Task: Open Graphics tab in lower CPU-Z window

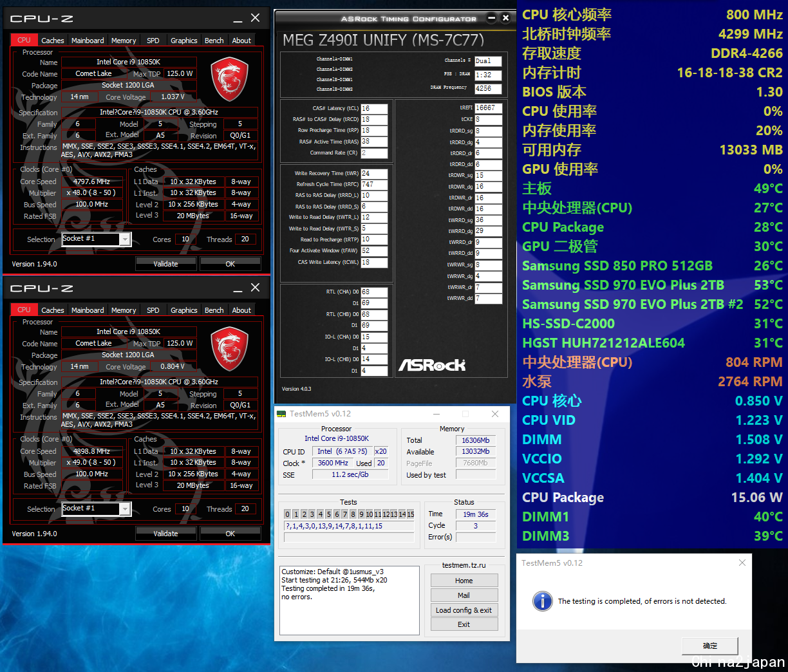Action: coord(184,310)
